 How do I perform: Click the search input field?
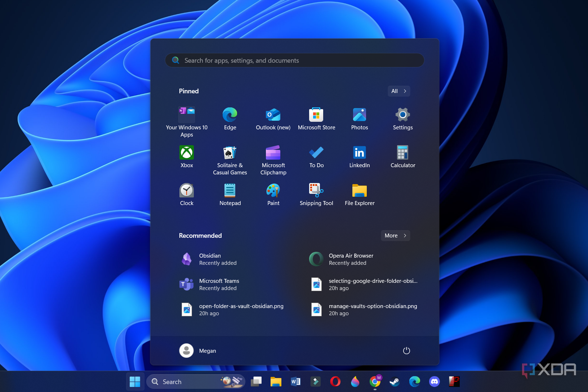294,60
